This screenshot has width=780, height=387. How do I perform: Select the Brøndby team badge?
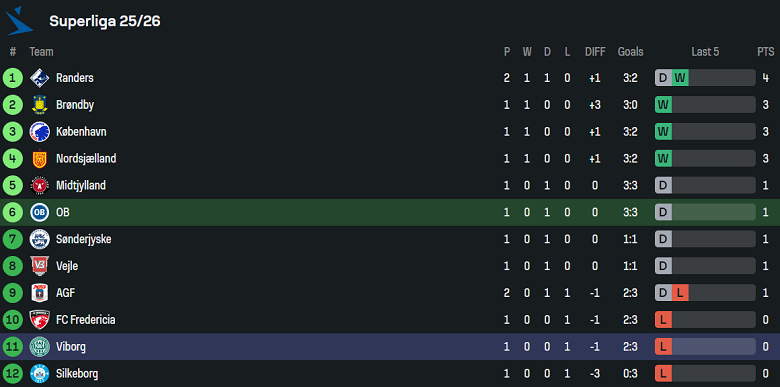pyautogui.click(x=39, y=105)
